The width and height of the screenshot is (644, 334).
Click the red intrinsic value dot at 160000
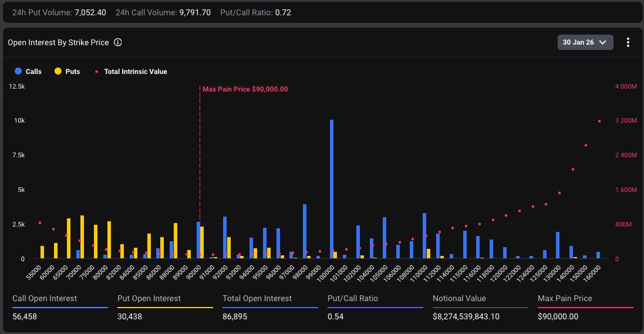pyautogui.click(x=599, y=122)
